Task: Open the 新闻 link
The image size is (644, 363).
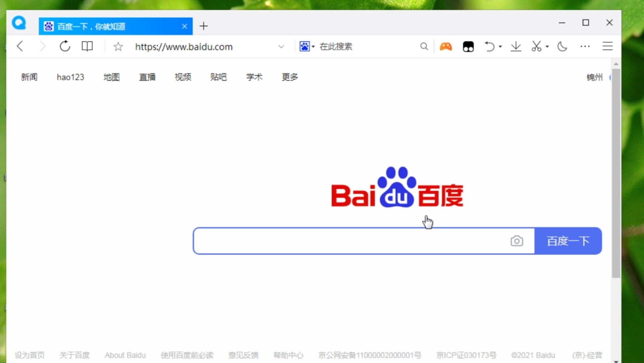Action: click(x=29, y=77)
